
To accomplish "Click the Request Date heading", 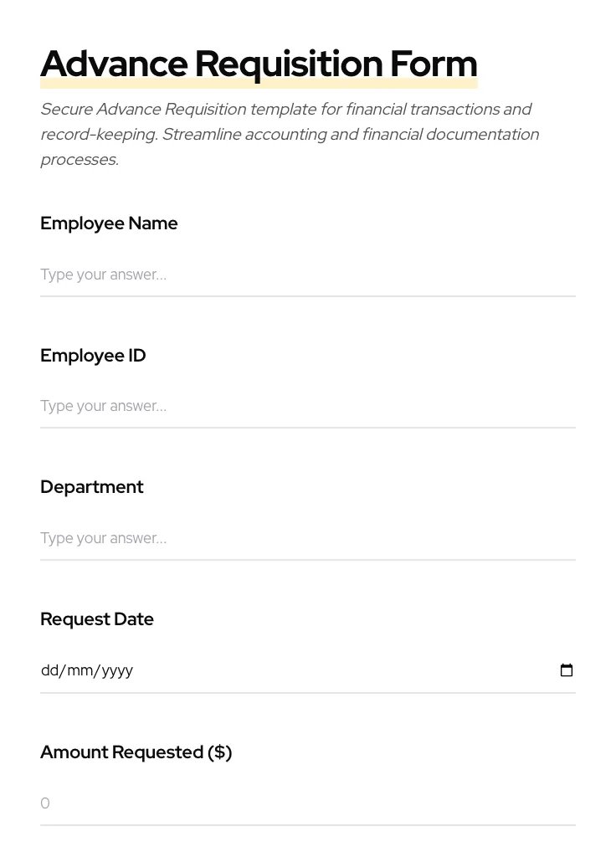I will click(97, 618).
